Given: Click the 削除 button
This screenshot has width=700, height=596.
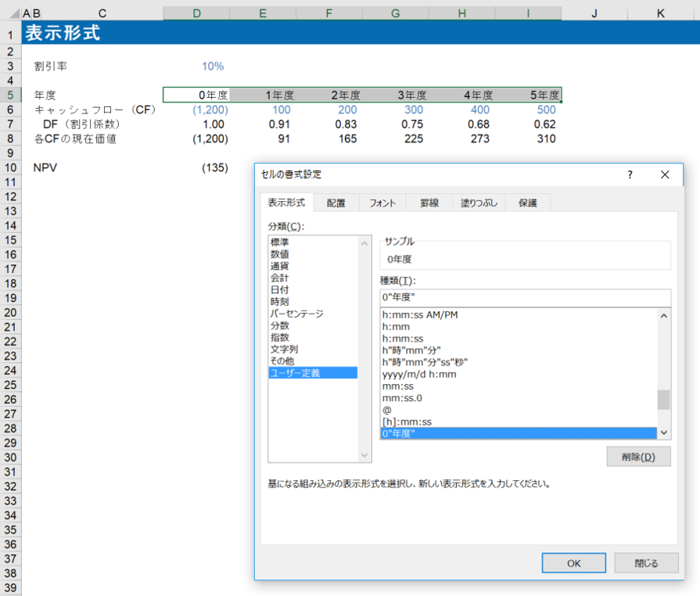Looking at the screenshot, I should tap(638, 457).
